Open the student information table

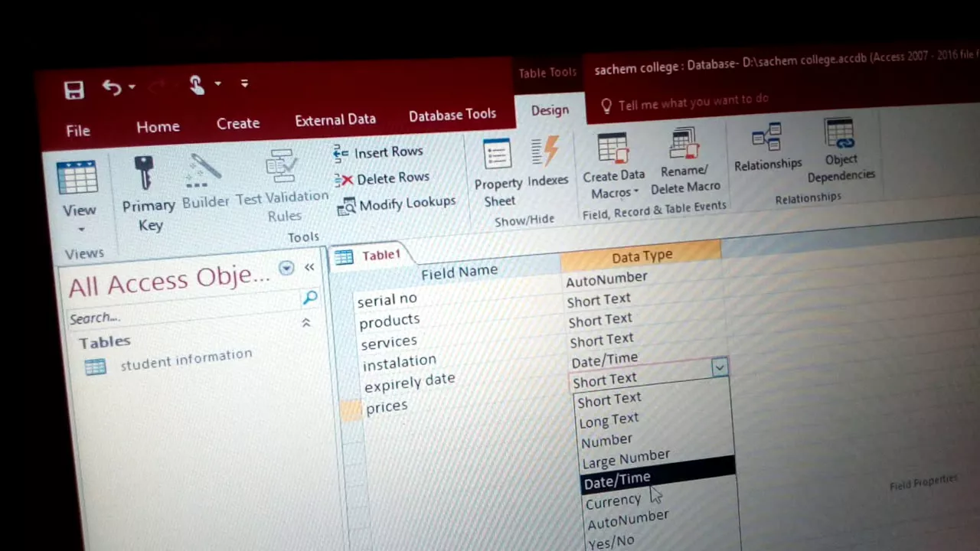170,360
